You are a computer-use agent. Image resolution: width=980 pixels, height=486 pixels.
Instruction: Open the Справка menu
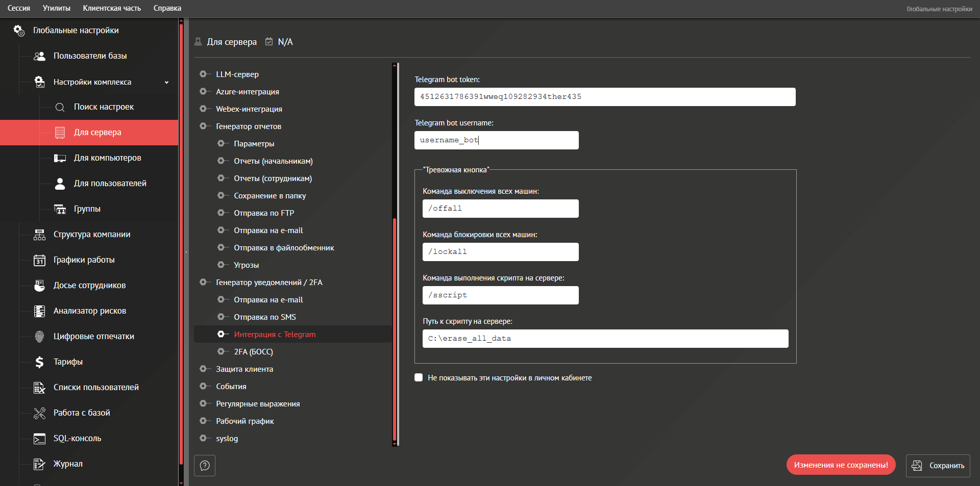pyautogui.click(x=167, y=8)
